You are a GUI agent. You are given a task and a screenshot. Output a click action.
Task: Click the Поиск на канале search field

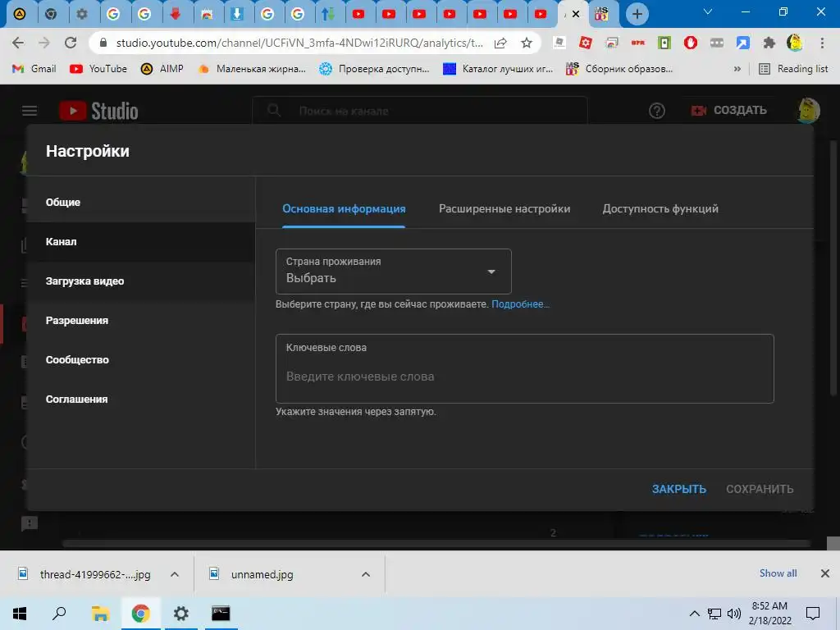[x=419, y=111]
